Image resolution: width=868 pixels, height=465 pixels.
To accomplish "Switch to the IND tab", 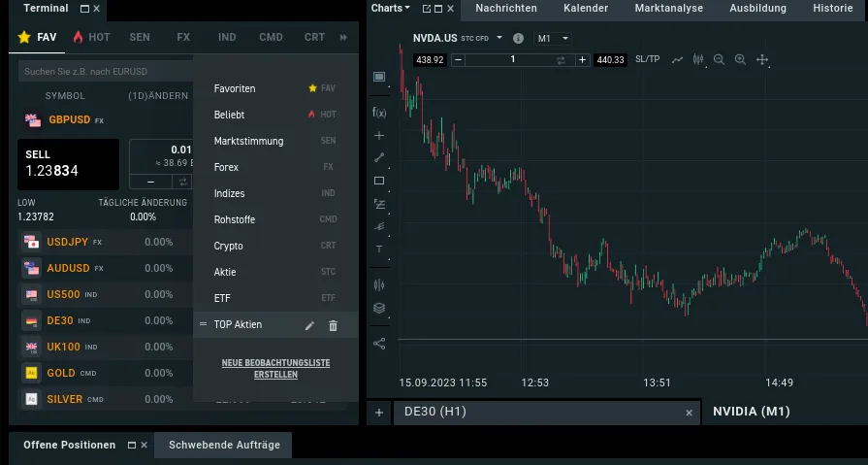I will (227, 37).
